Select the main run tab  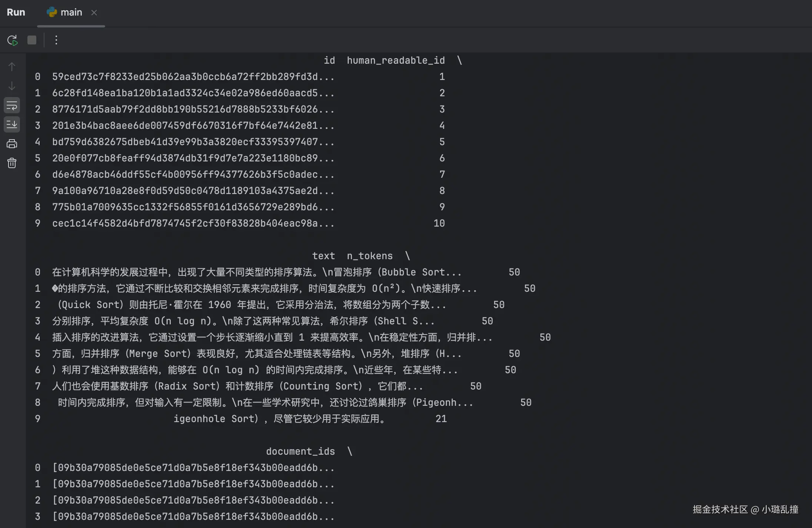[x=71, y=13]
